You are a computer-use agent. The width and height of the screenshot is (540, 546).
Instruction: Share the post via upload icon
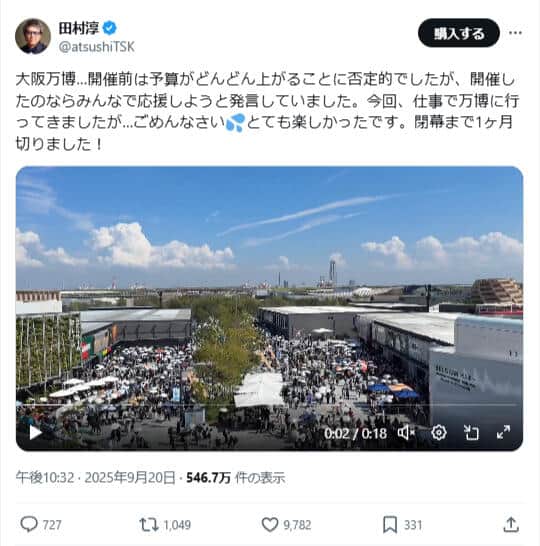pyautogui.click(x=511, y=524)
